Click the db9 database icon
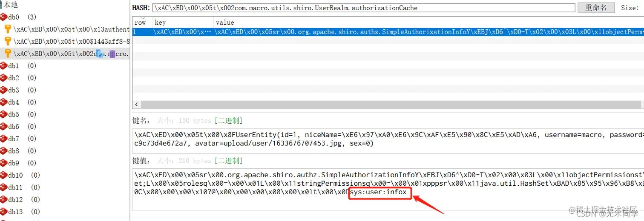This screenshot has height=221, width=644. (4, 163)
